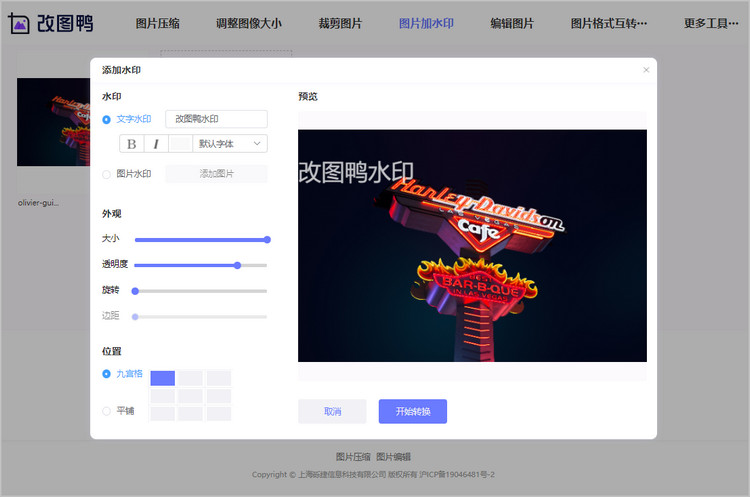
Task: Select the 图片水印 radio option
Action: tap(106, 175)
